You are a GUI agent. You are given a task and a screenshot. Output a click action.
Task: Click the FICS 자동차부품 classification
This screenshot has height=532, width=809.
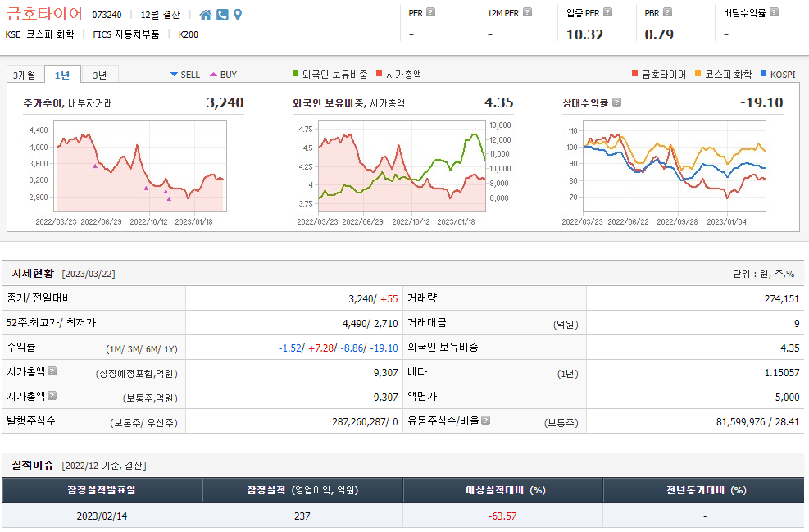pos(126,34)
